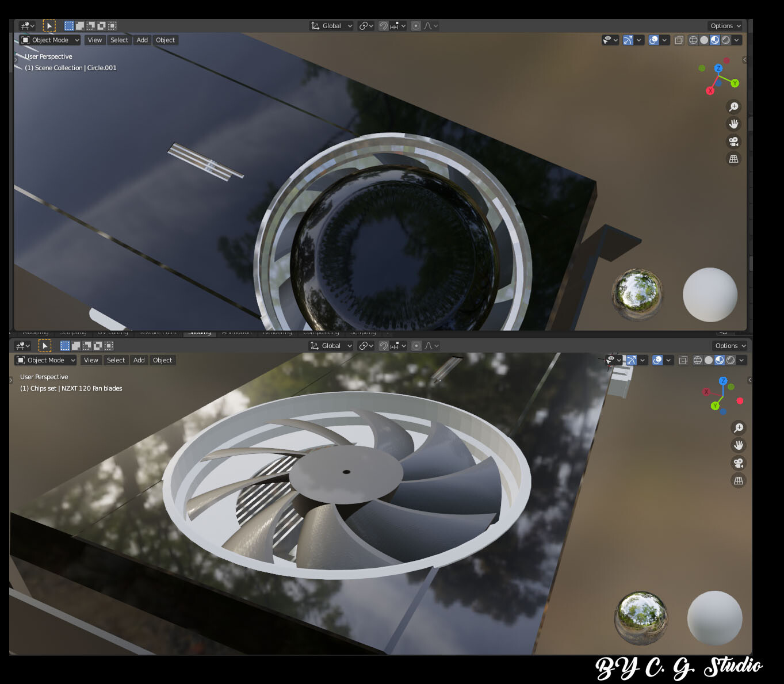The width and height of the screenshot is (784, 684).
Task: Enable Rendered viewport shading mode
Action: (725, 40)
